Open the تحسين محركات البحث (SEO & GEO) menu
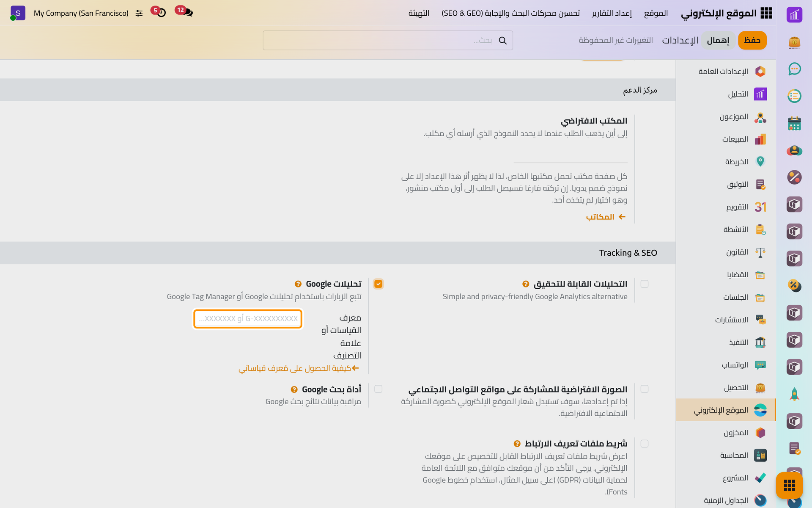Viewport: 812px width, 508px height. pos(511,13)
